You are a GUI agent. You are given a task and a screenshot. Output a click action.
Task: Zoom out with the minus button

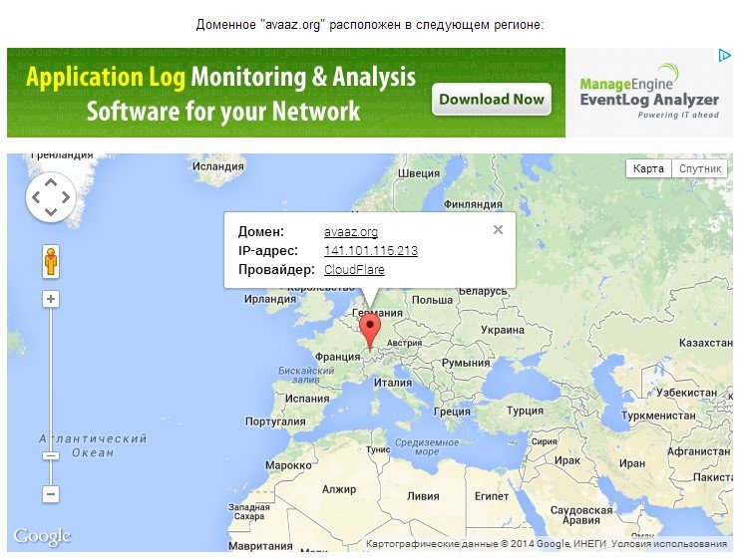[x=51, y=494]
